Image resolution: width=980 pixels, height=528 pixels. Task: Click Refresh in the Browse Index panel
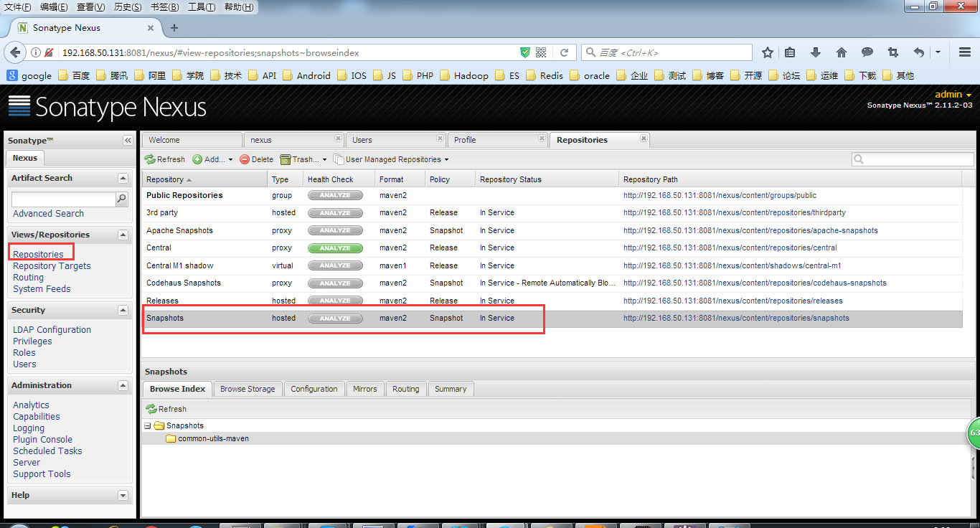pos(166,409)
